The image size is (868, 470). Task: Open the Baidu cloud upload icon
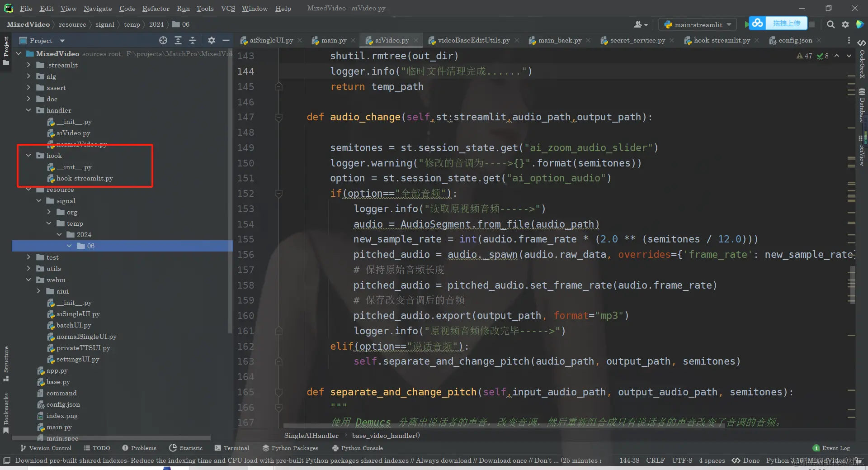(757, 23)
